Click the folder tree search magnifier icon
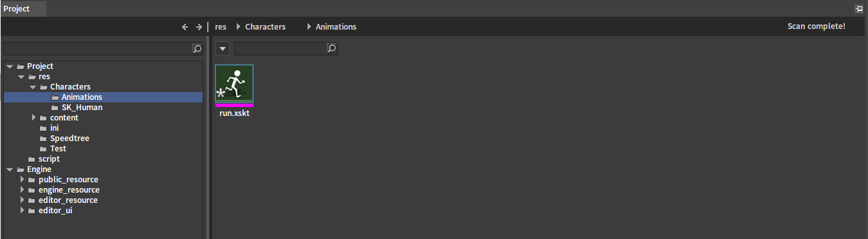Screen dimensions: 868x239 click(198, 48)
